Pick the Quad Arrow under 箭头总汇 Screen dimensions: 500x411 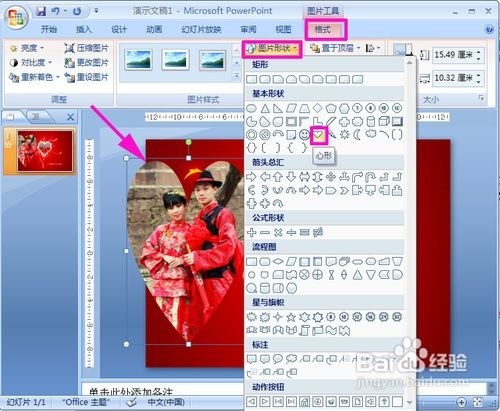point(331,177)
